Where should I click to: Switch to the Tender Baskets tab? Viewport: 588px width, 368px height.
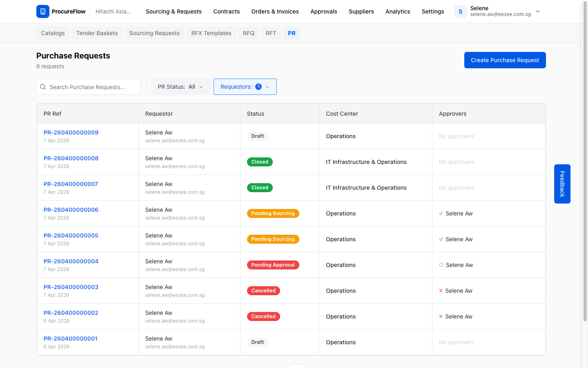[x=97, y=33]
